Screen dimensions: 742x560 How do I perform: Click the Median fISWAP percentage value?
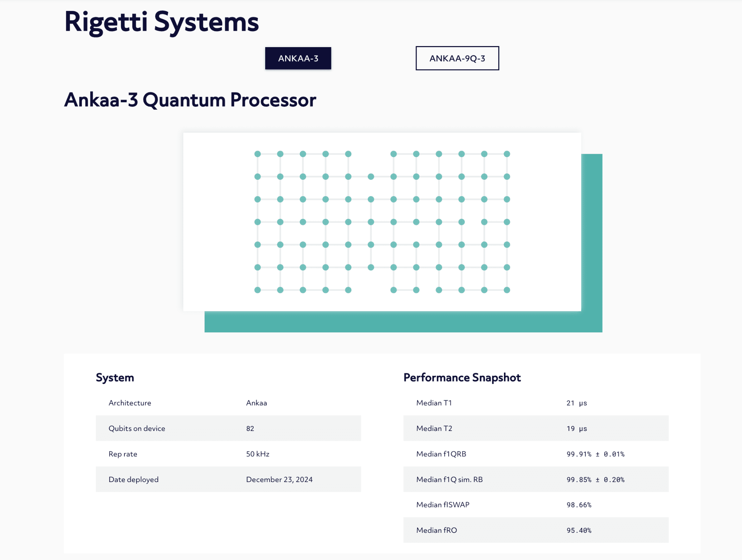tap(579, 504)
